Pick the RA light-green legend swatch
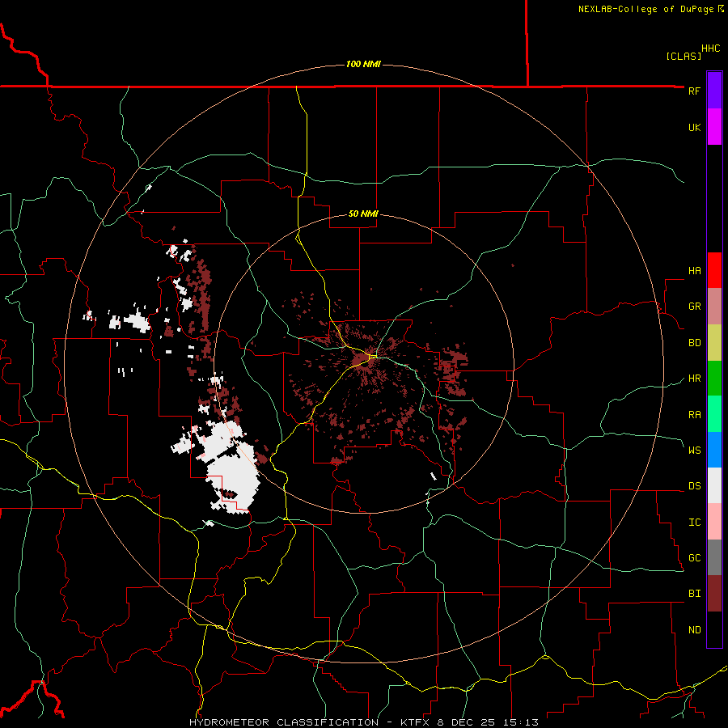The width and height of the screenshot is (728, 728). tap(714, 414)
